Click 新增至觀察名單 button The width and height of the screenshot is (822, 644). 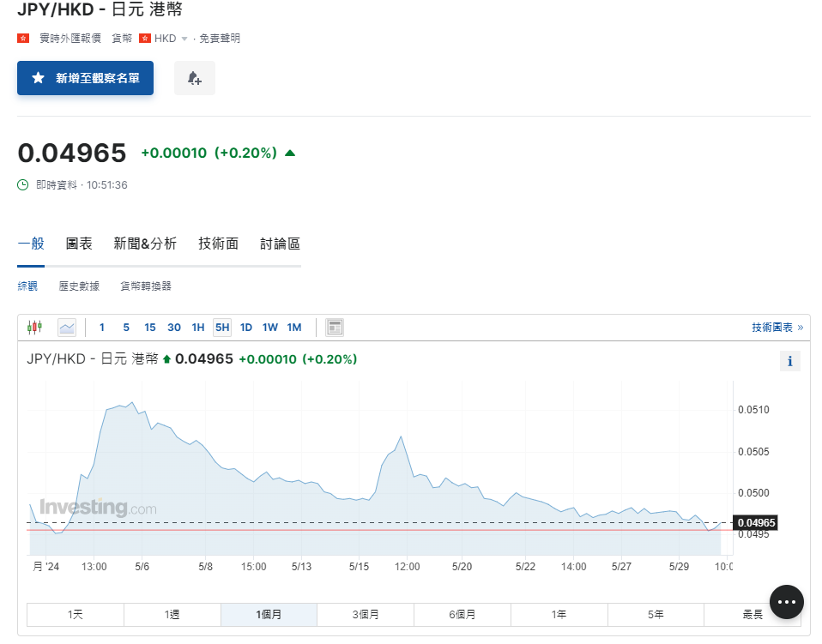pos(85,78)
